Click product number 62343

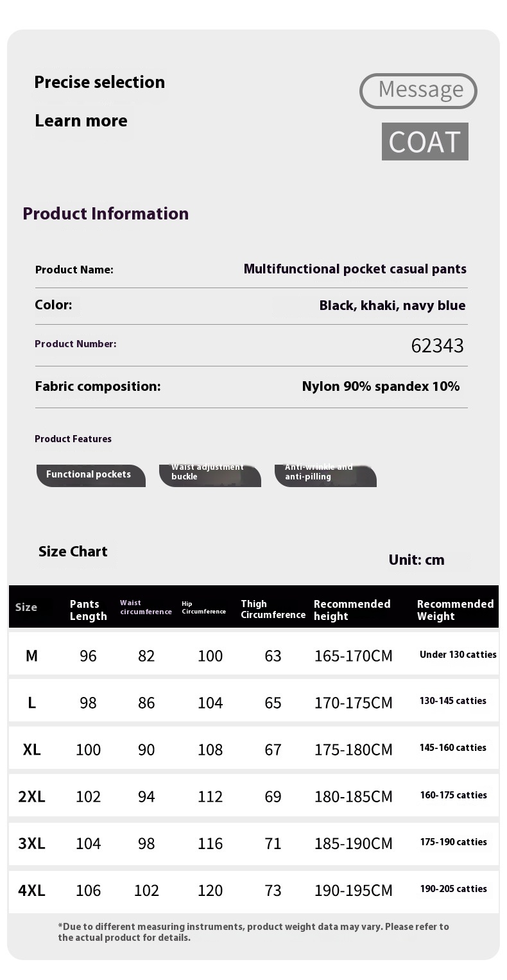tap(437, 346)
